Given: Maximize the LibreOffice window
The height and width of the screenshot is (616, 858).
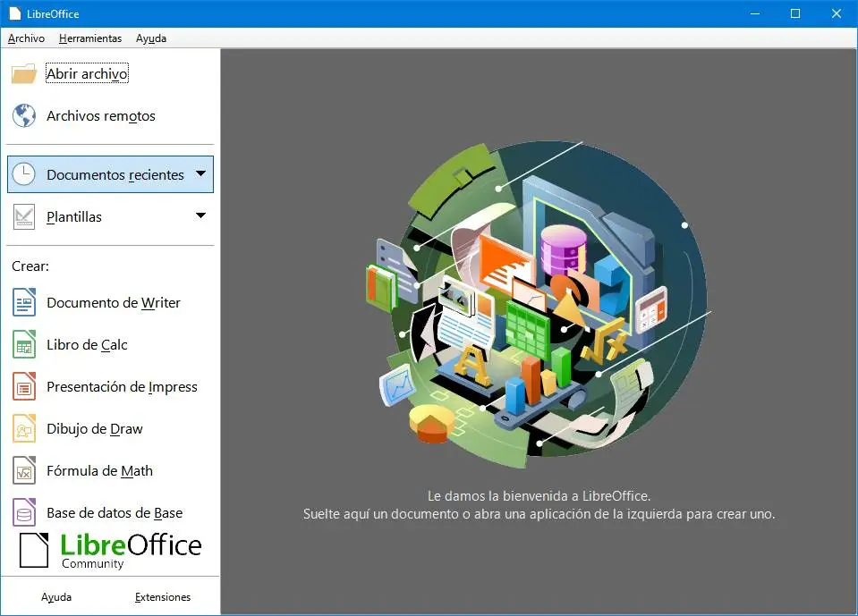Looking at the screenshot, I should tap(795, 13).
